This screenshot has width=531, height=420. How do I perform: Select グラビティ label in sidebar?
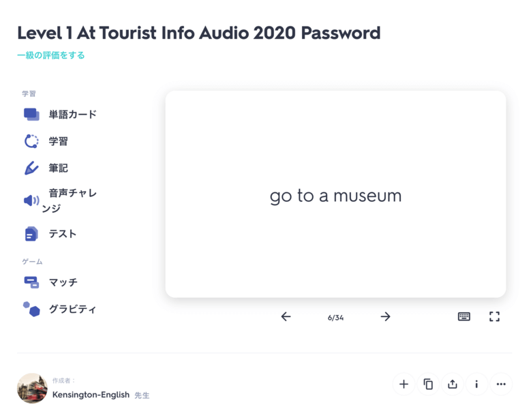[72, 309]
